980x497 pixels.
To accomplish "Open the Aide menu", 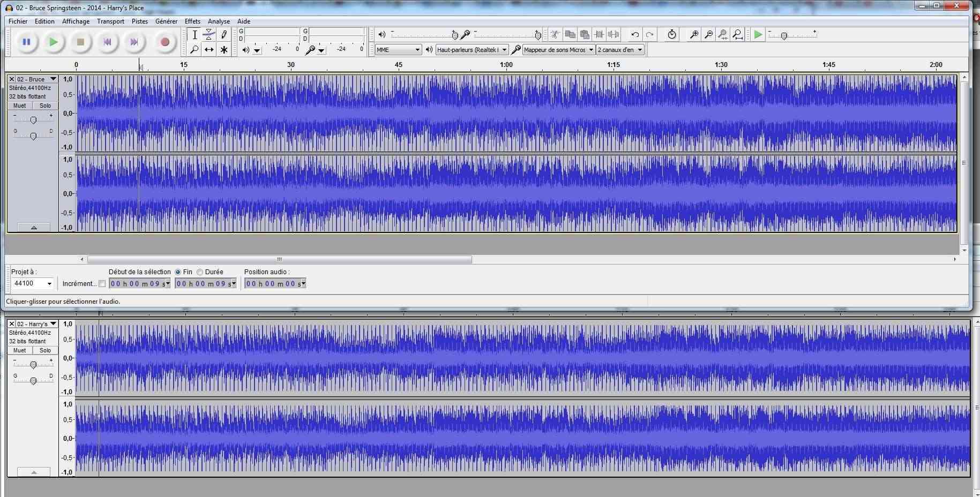I will (244, 21).
